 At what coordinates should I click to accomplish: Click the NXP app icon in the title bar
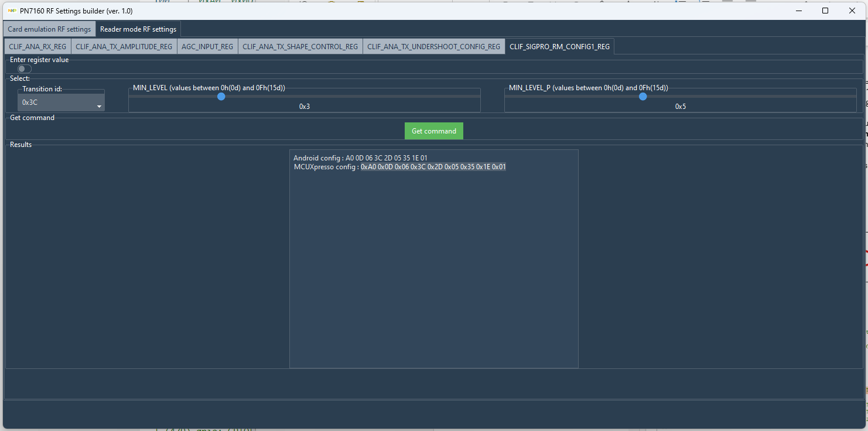pos(12,11)
